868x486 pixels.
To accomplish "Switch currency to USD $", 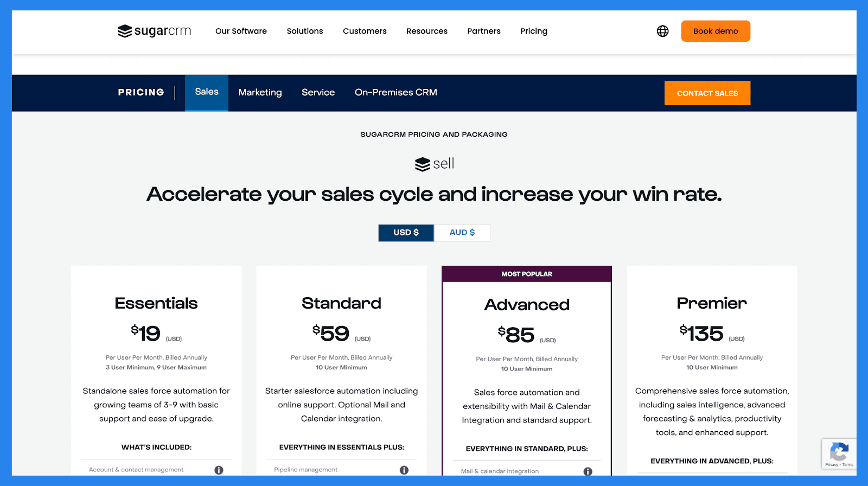I will pyautogui.click(x=406, y=233).
